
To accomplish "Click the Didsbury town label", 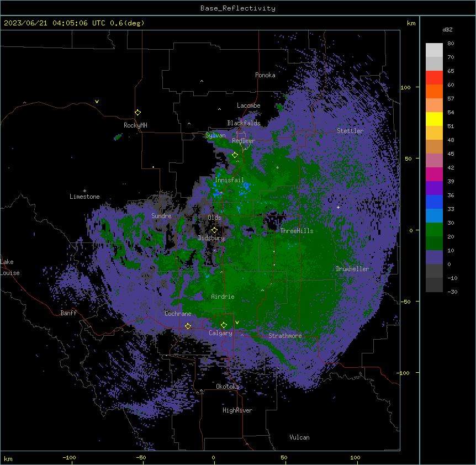I will coord(211,238).
